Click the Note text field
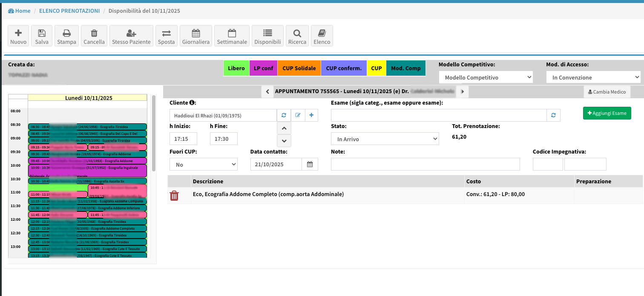Screen dimensions: 644x296 (x=425, y=164)
